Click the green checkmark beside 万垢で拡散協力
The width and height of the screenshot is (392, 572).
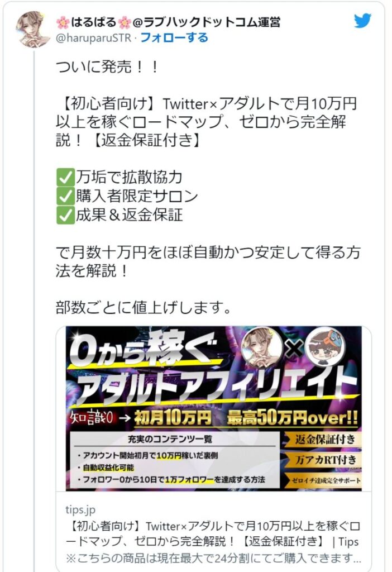pyautogui.click(x=65, y=177)
